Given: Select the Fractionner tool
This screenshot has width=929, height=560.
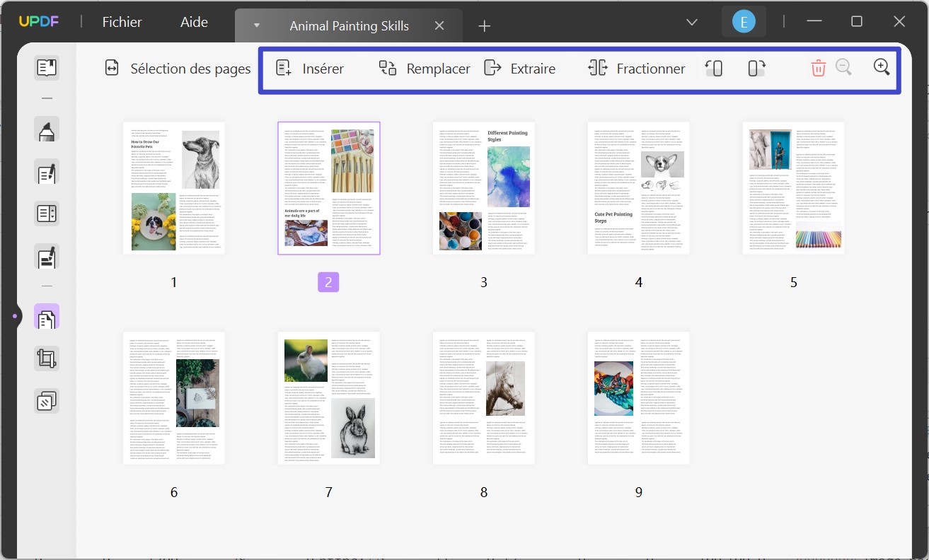Looking at the screenshot, I should tap(635, 68).
